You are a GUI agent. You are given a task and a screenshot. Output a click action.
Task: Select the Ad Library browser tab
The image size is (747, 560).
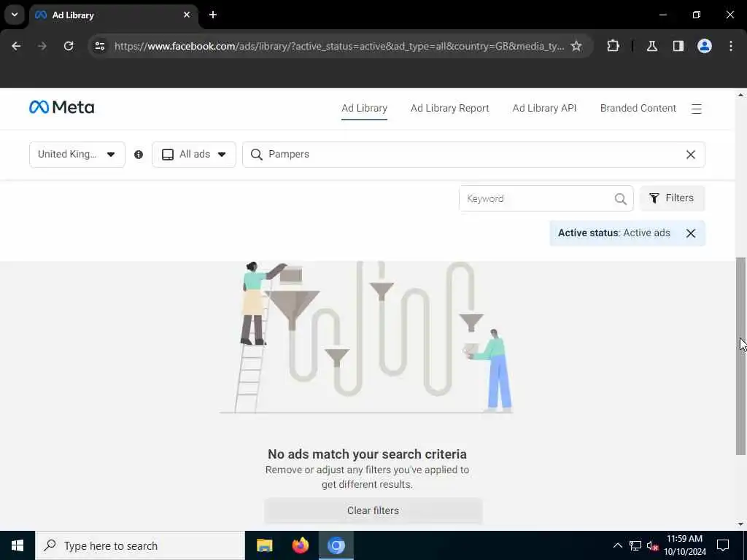click(113, 15)
